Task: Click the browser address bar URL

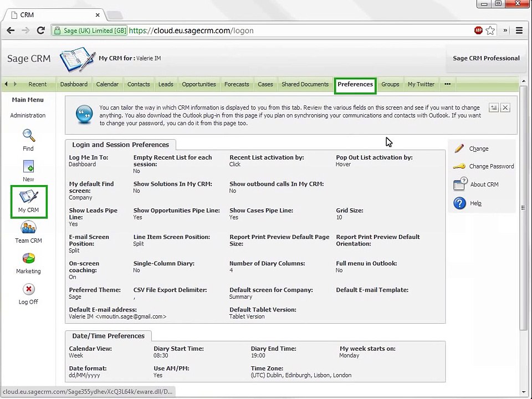Action: pyautogui.click(x=191, y=30)
